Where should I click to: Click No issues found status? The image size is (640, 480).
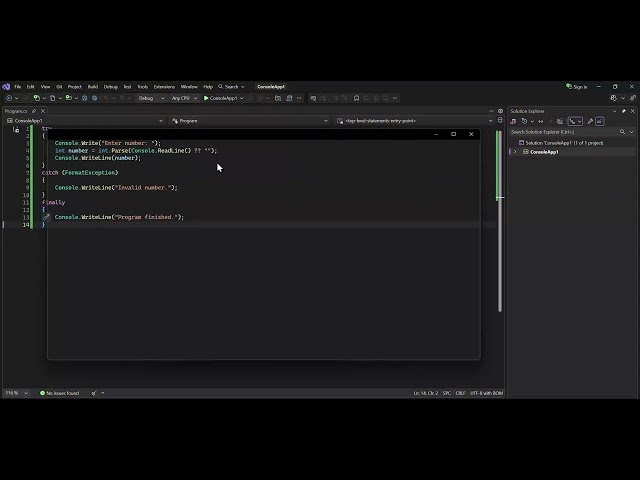point(60,393)
